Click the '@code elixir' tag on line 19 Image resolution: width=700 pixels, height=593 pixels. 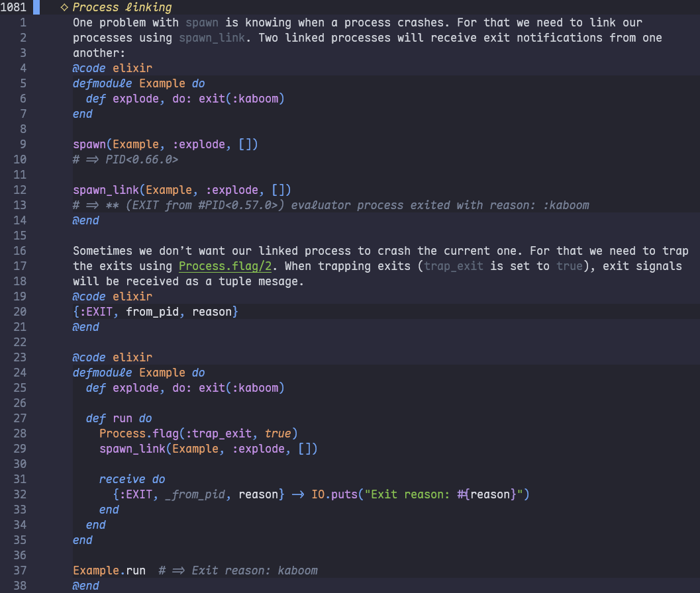click(x=113, y=296)
